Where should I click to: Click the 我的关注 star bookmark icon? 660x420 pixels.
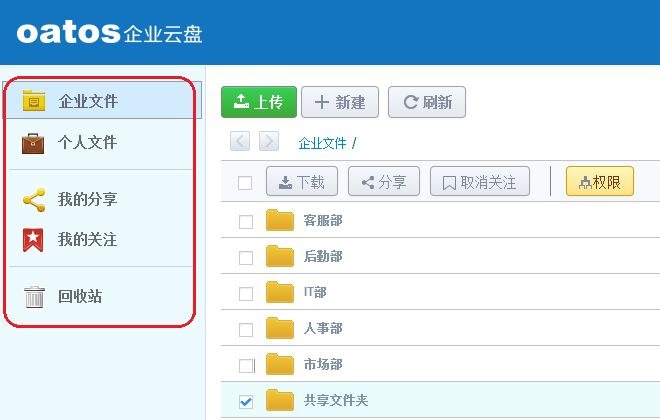pyautogui.click(x=34, y=240)
